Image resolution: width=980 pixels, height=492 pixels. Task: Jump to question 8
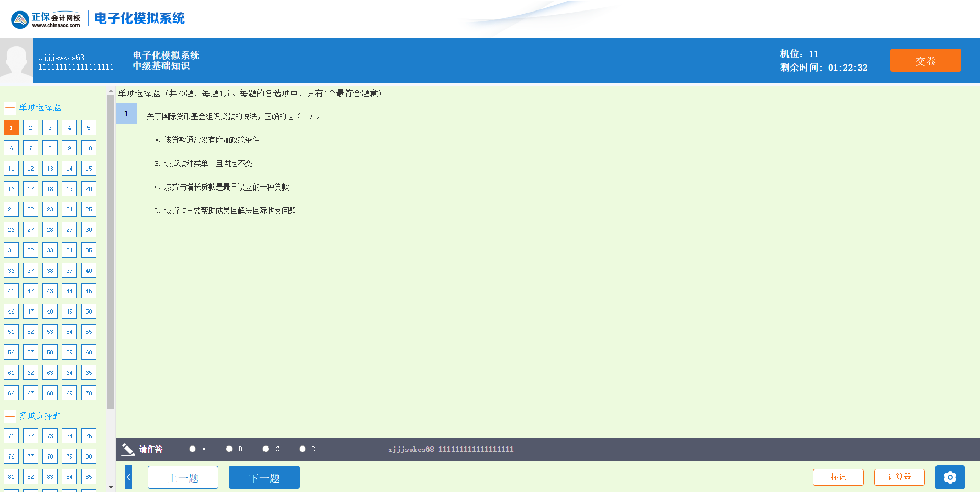pyautogui.click(x=50, y=148)
